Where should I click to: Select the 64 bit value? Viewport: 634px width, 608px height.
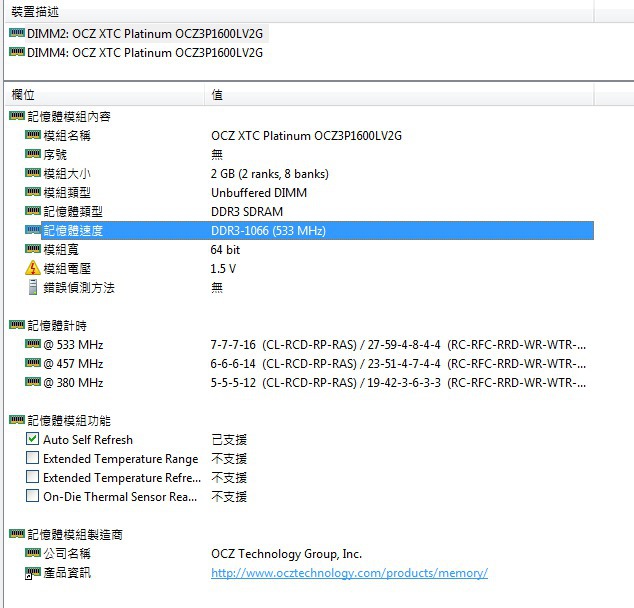tap(225, 250)
